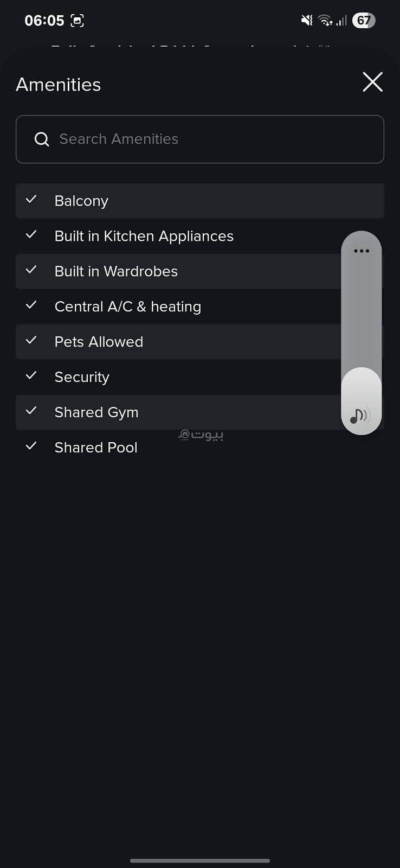Open volume options three-dot icon
Viewport: 400px width, 868px height.
pos(362,251)
